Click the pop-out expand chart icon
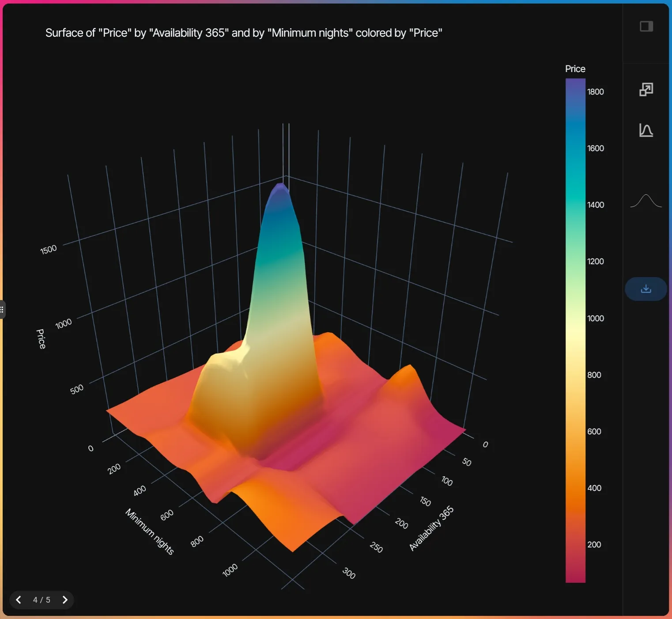 pyautogui.click(x=646, y=90)
